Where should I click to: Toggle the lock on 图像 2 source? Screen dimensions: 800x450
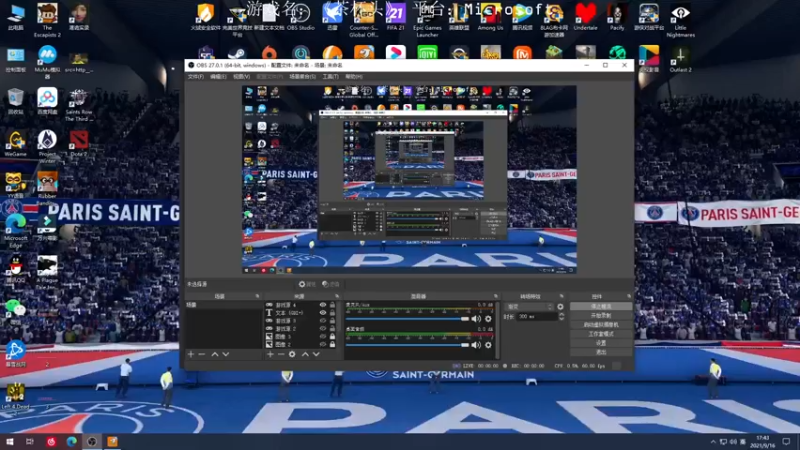[x=333, y=344]
